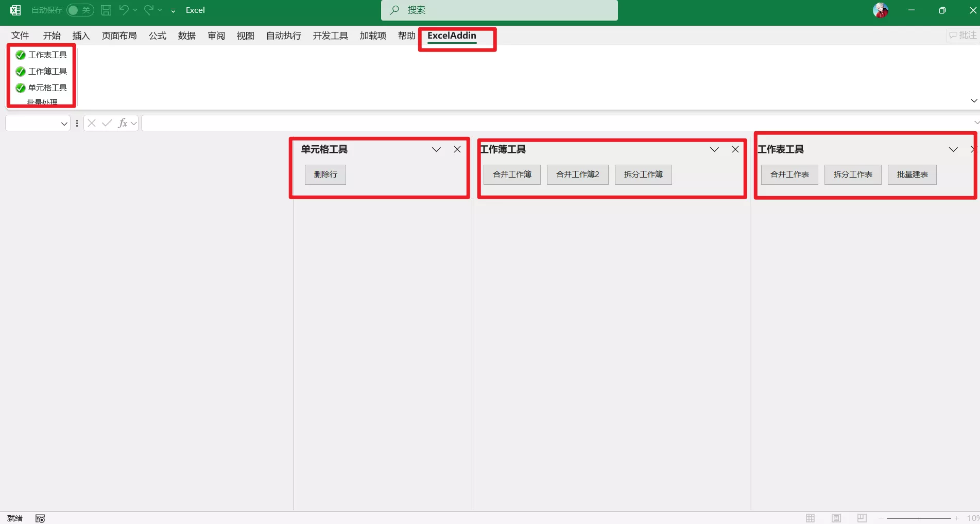The height and width of the screenshot is (524, 980).
Task: Switch to the 数据 tab
Action: (187, 36)
